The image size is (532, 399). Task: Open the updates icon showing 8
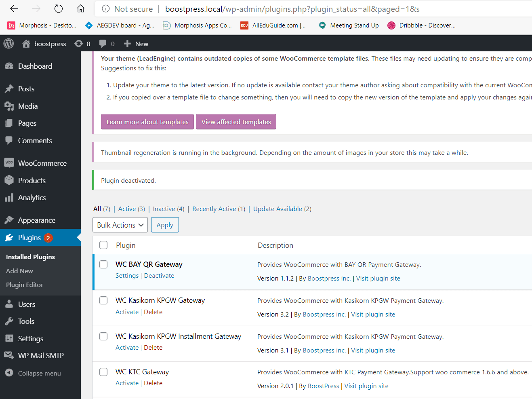[82, 44]
